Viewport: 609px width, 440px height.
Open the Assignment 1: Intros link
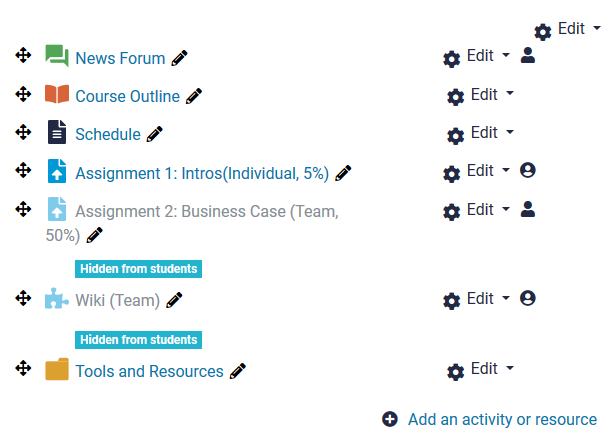tap(202, 172)
